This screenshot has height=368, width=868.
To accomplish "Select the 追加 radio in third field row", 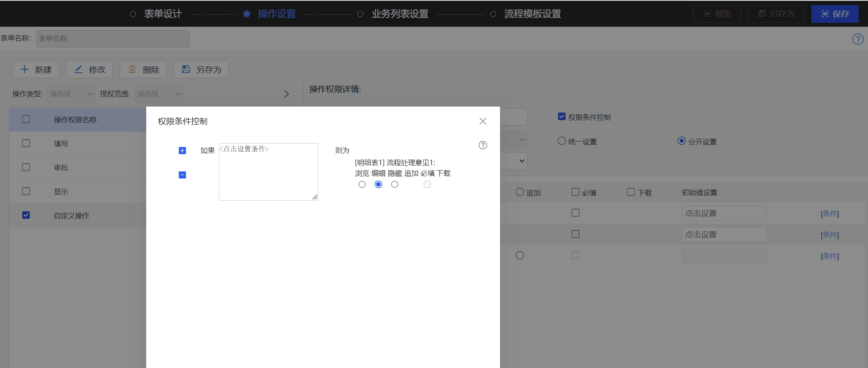I will (520, 255).
